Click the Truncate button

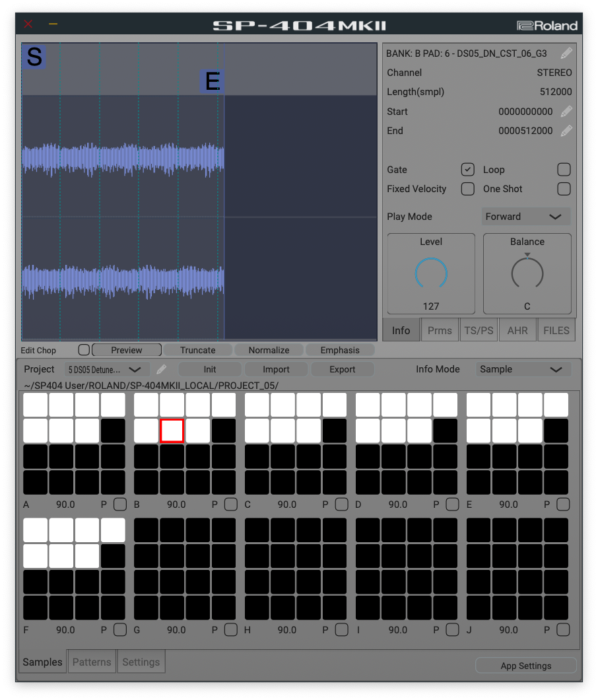[x=198, y=350]
